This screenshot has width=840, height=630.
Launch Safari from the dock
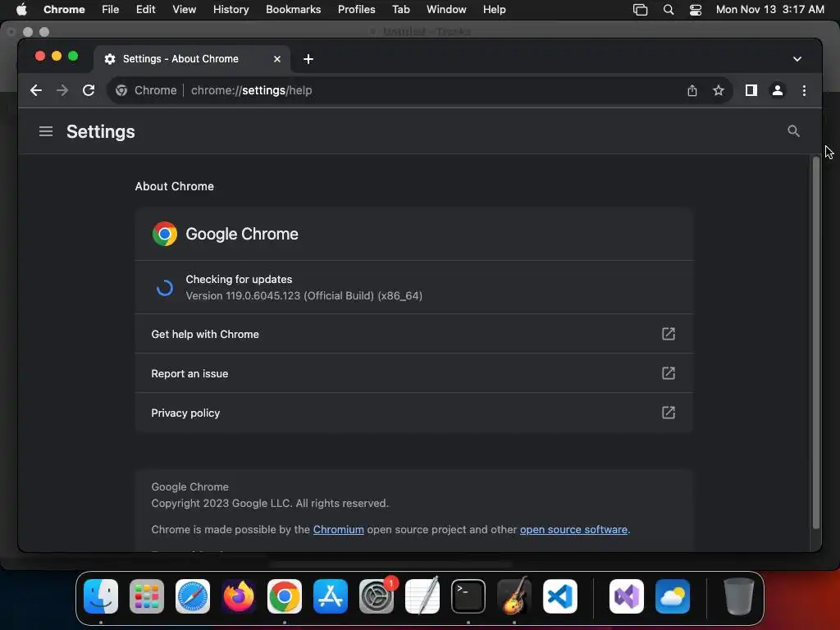192,596
